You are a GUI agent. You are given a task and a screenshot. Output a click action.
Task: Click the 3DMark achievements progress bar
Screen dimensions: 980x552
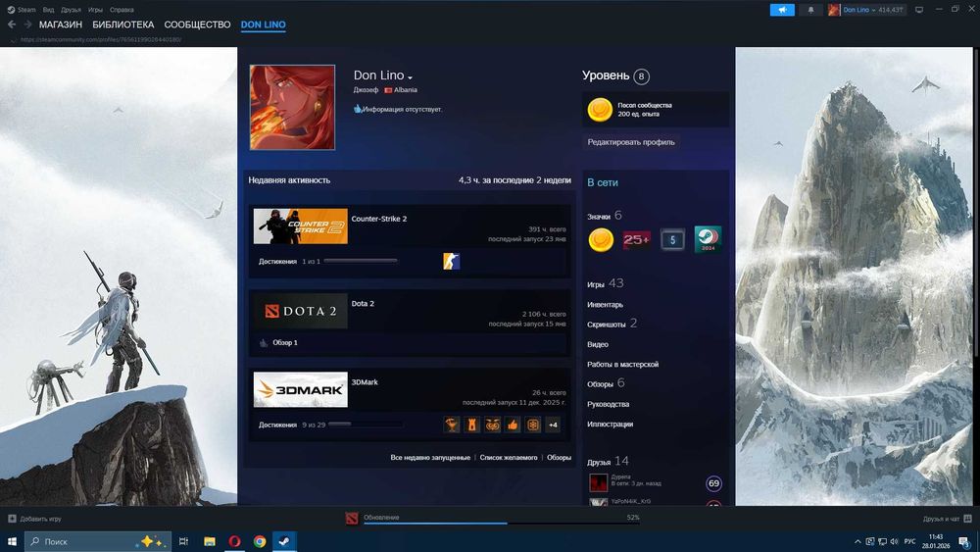366,424
